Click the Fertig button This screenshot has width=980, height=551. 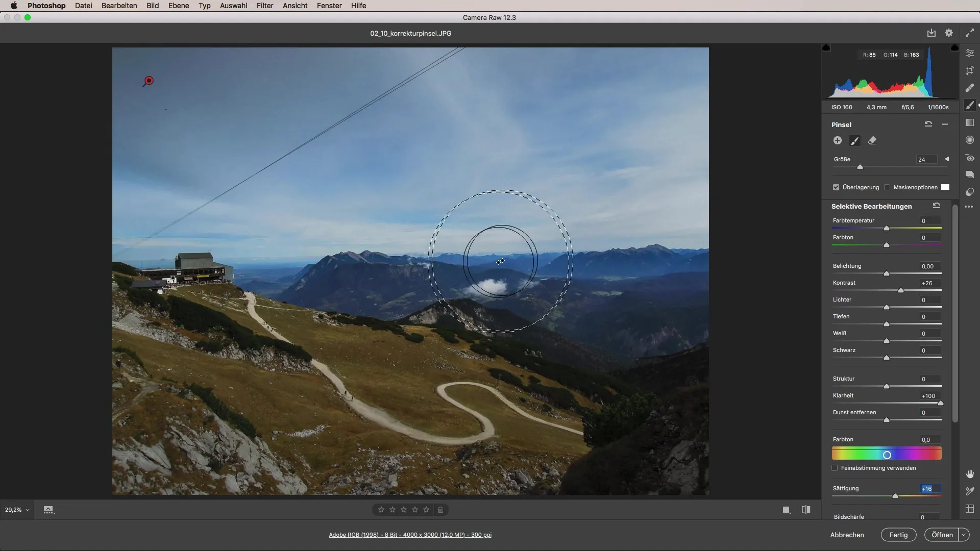(x=899, y=535)
